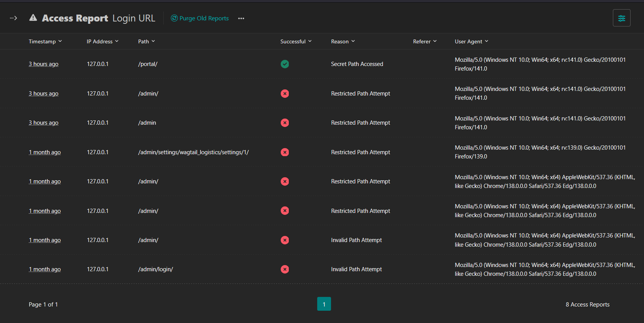Open the filters panel with the slider icon
The image size is (644, 323).
[621, 18]
